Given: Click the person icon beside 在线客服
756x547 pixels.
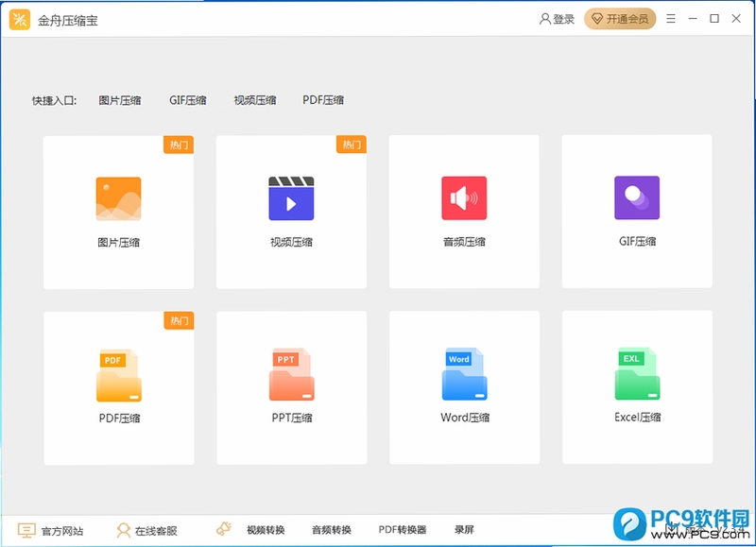Looking at the screenshot, I should [x=124, y=530].
